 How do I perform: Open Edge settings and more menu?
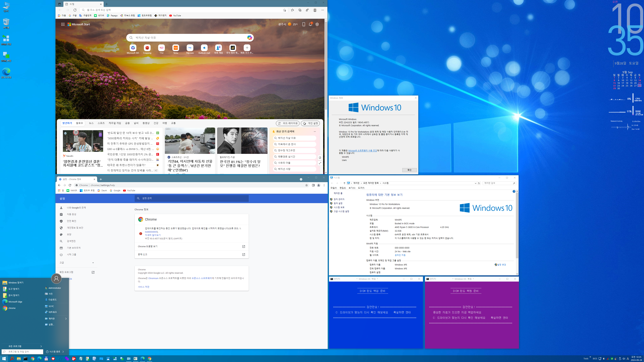323,10
